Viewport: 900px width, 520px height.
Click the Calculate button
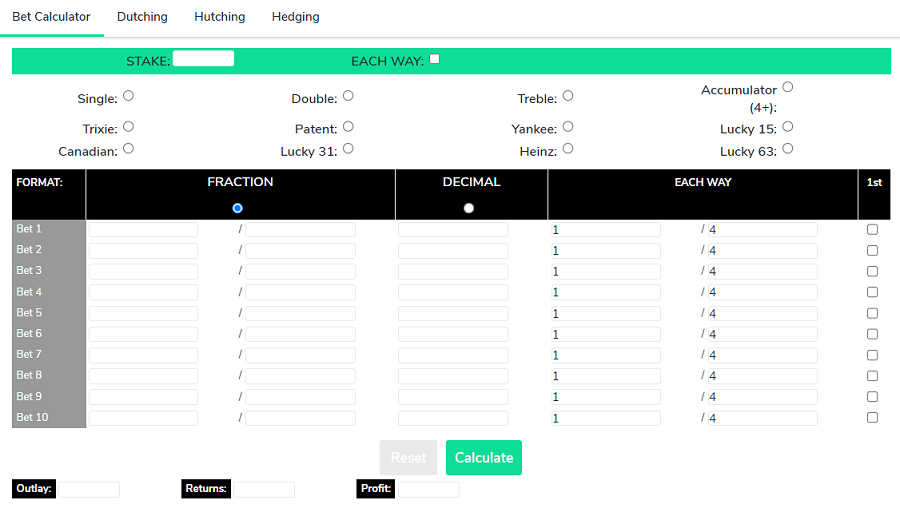484,457
